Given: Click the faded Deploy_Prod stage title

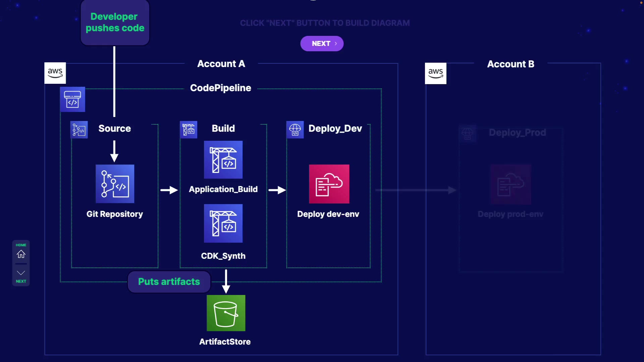Looking at the screenshot, I should pyautogui.click(x=517, y=132).
